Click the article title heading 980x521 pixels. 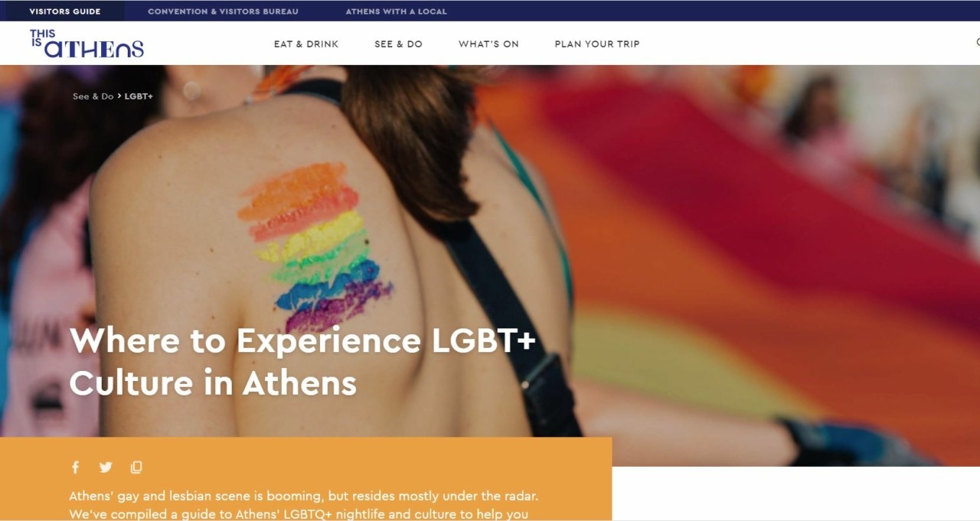click(x=302, y=361)
